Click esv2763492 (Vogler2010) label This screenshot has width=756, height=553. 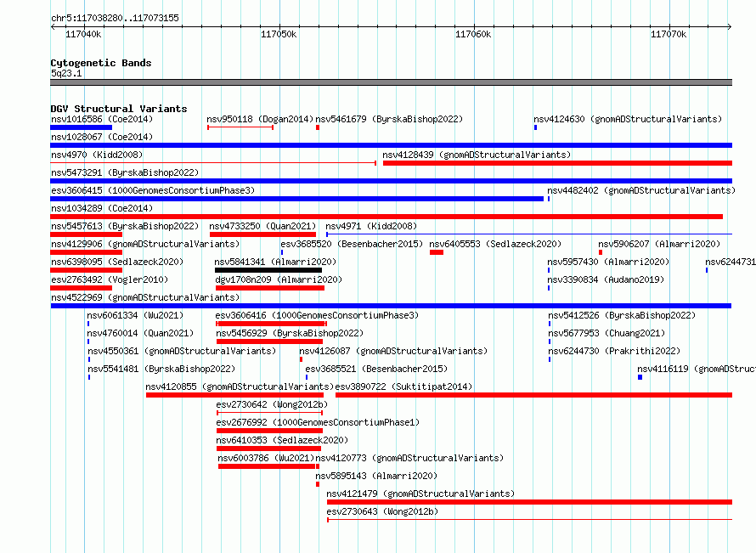pos(110,279)
